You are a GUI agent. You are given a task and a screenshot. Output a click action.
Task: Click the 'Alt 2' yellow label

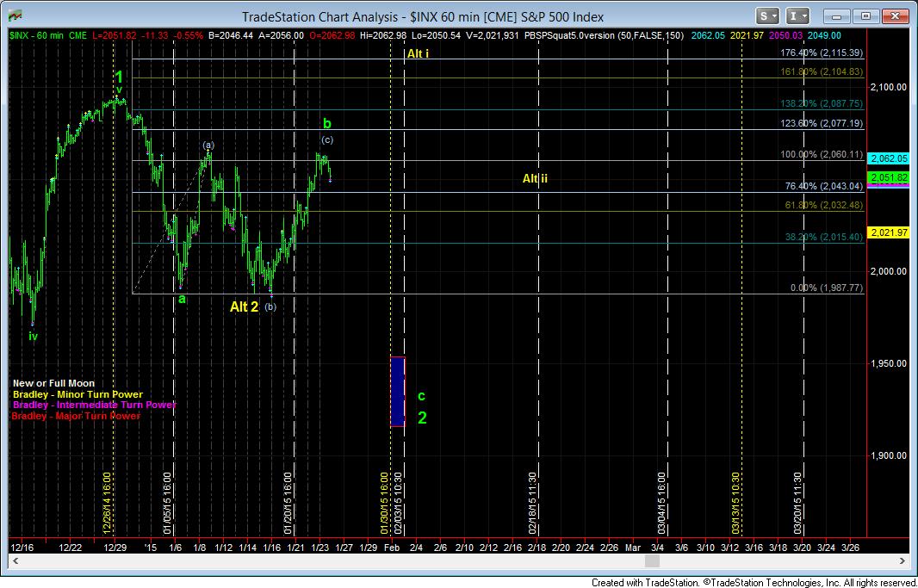tap(244, 306)
